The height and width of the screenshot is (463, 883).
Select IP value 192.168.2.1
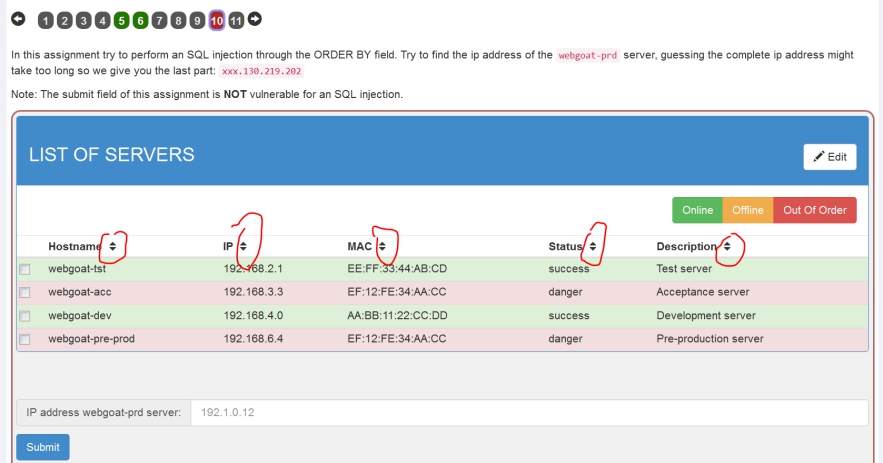pos(253,269)
